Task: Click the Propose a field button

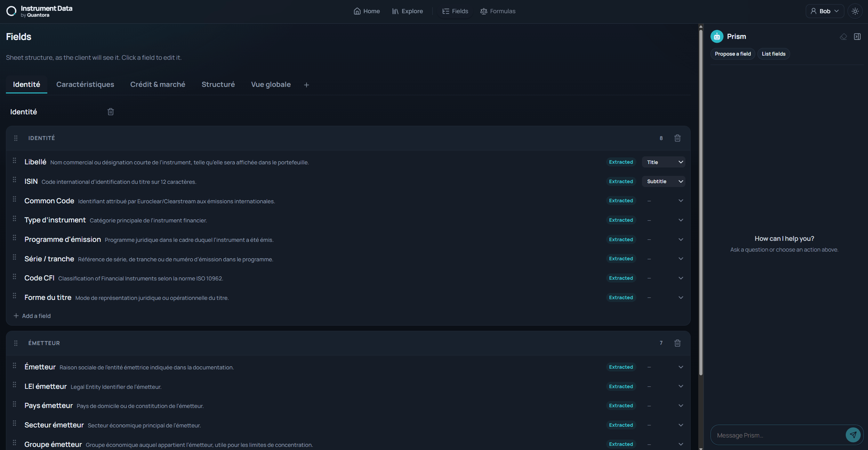Action: [x=733, y=54]
